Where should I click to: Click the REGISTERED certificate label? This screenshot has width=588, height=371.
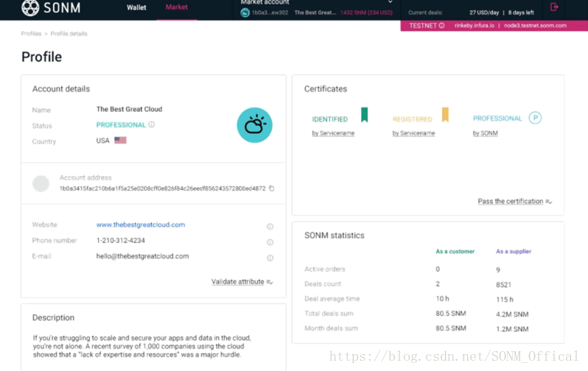[413, 119]
